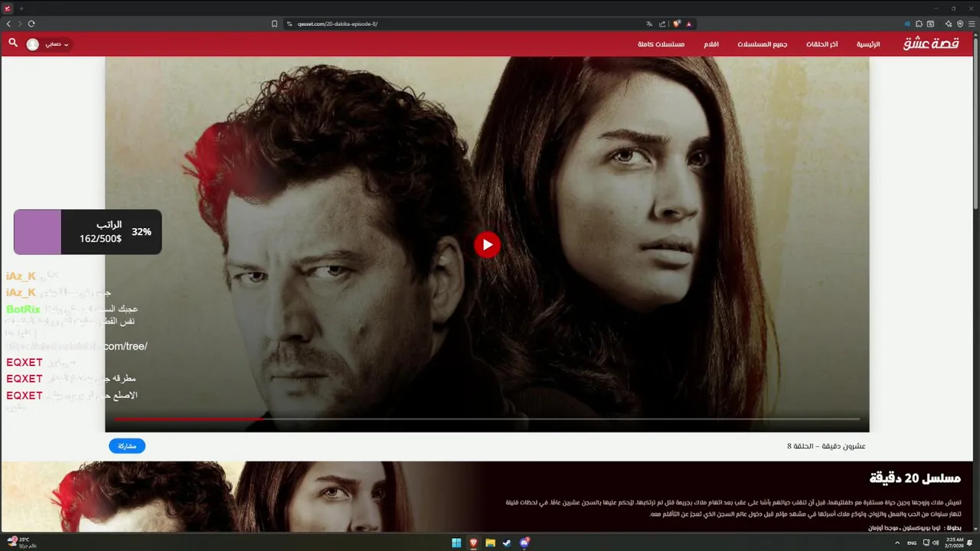
Task: Click the مسلسل 20 دقيقة series title
Action: pos(915,478)
